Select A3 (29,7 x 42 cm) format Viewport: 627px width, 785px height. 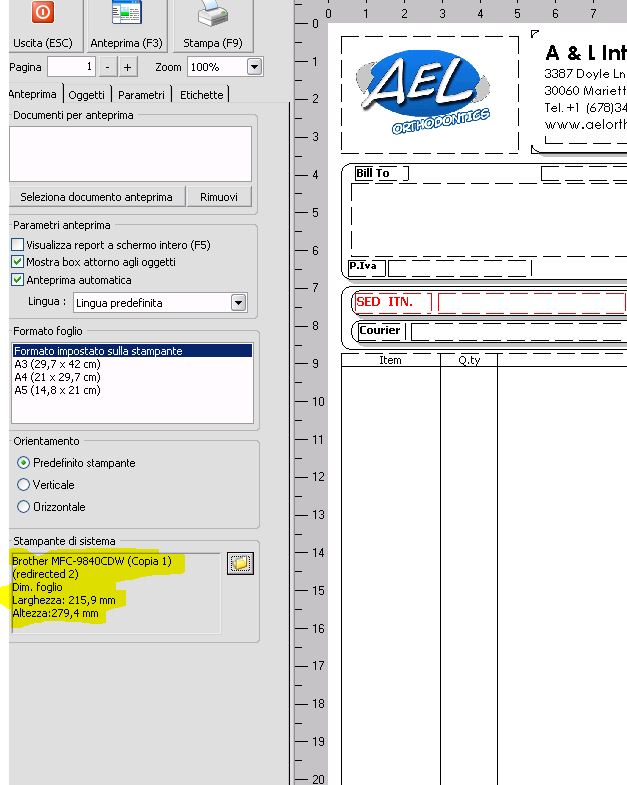coord(57,364)
